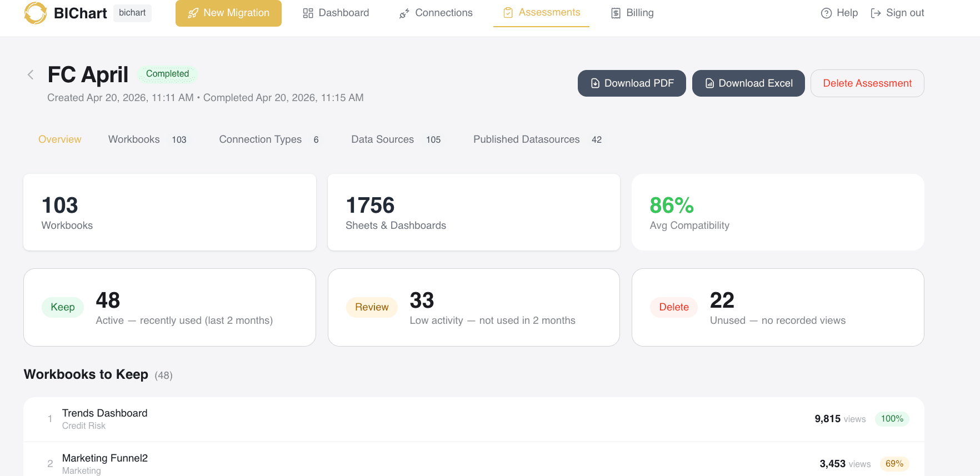Click the 1756 Sheets & Dashboards card
The width and height of the screenshot is (980, 476).
pos(474,212)
